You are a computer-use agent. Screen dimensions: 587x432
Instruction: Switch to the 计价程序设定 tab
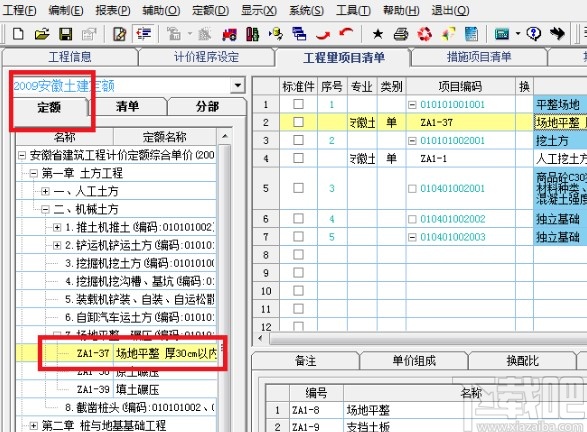click(206, 57)
